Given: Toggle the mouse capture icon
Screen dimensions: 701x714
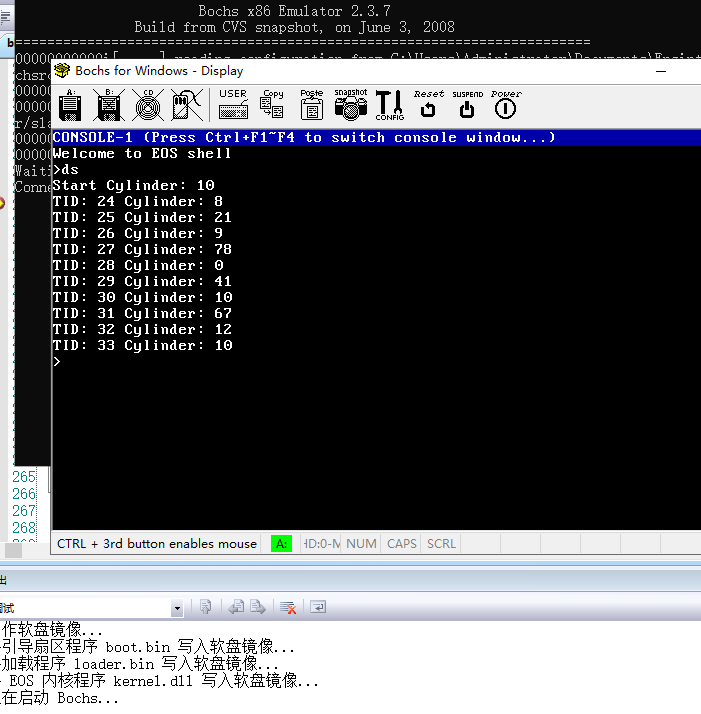Looking at the screenshot, I should point(187,106).
